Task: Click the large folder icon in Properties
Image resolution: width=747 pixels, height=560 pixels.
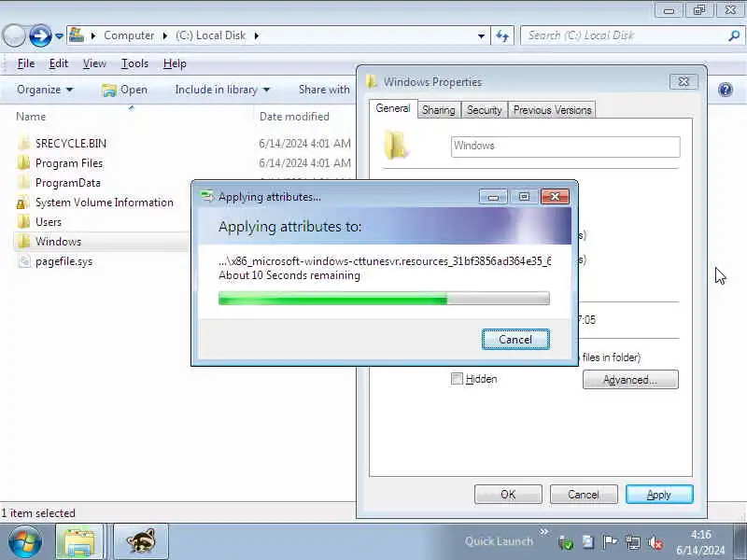Action: [395, 146]
